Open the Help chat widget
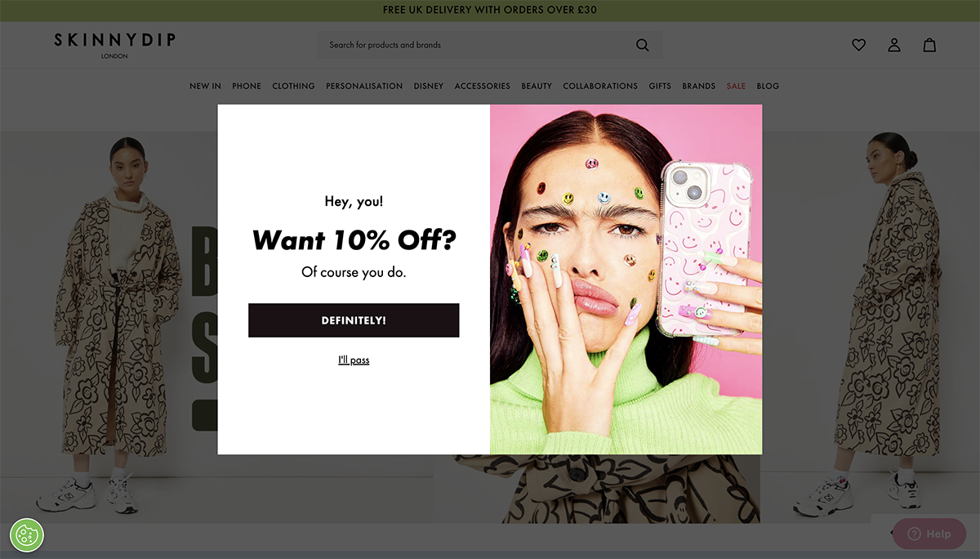 tap(929, 534)
